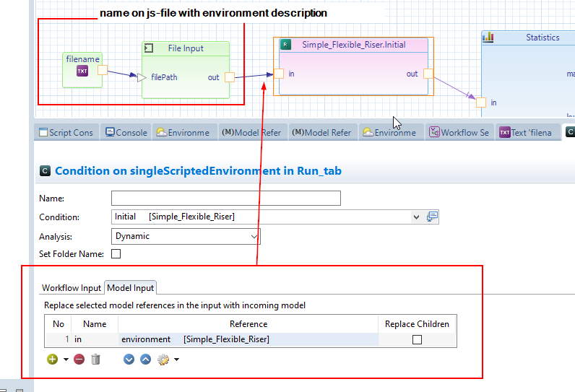Open the Analysis dropdown showing Dynamic
This screenshot has height=392, width=575.
coord(254,236)
